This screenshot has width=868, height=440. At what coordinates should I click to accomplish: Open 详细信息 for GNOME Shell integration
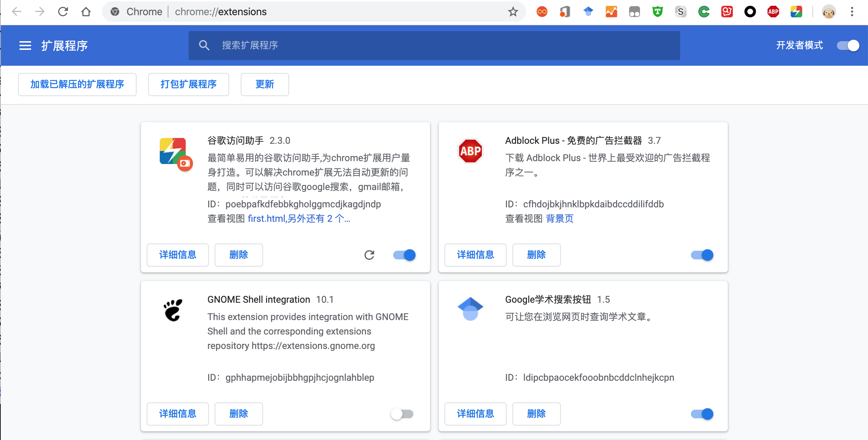pyautogui.click(x=178, y=414)
